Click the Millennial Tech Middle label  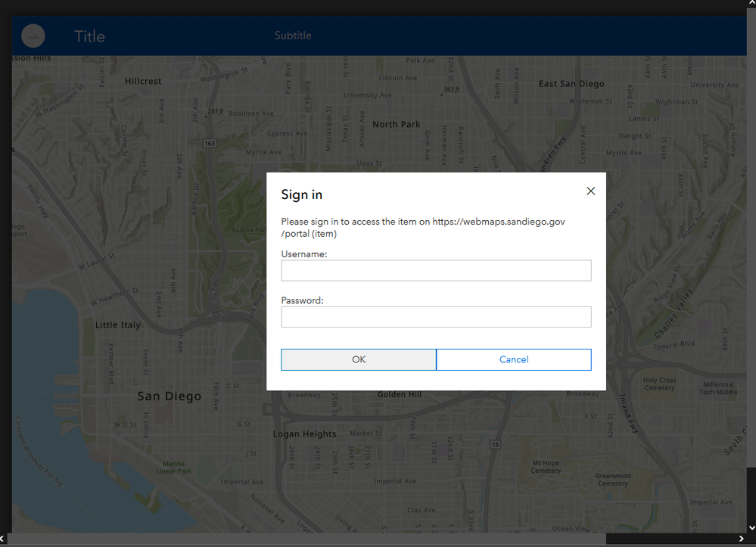pos(718,388)
